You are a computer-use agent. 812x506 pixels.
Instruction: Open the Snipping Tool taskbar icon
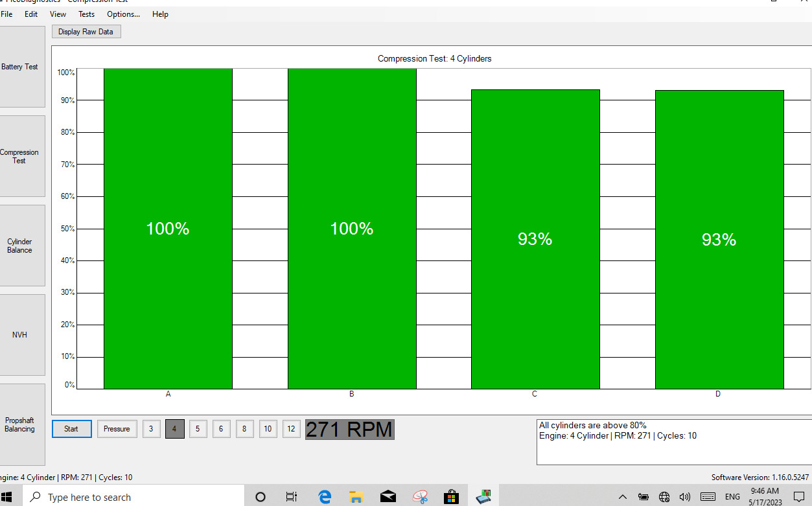tap(420, 497)
